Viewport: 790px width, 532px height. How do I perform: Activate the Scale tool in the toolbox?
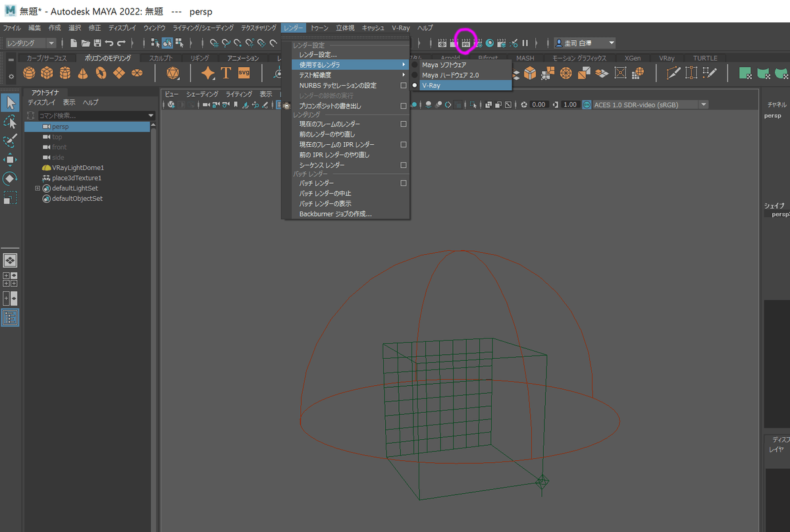11,198
